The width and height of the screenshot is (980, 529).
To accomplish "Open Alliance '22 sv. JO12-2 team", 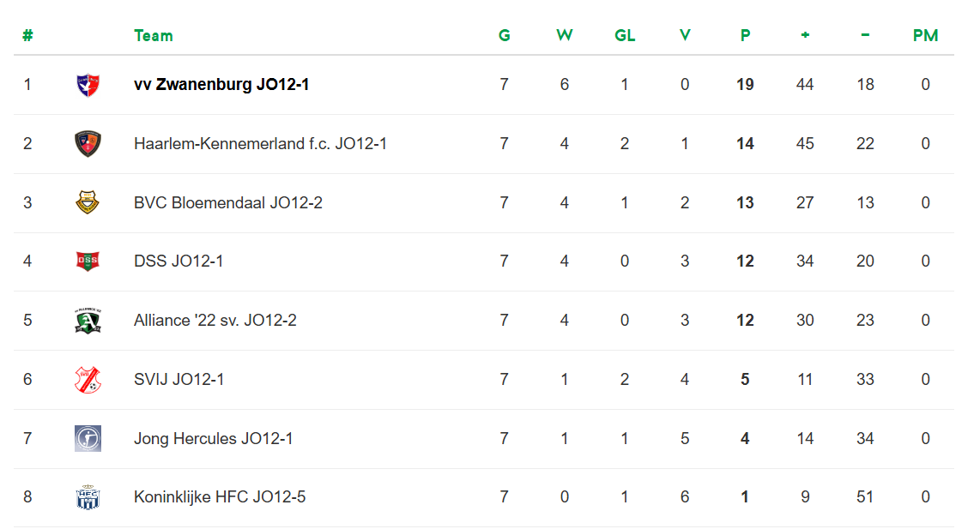I will coord(215,321).
